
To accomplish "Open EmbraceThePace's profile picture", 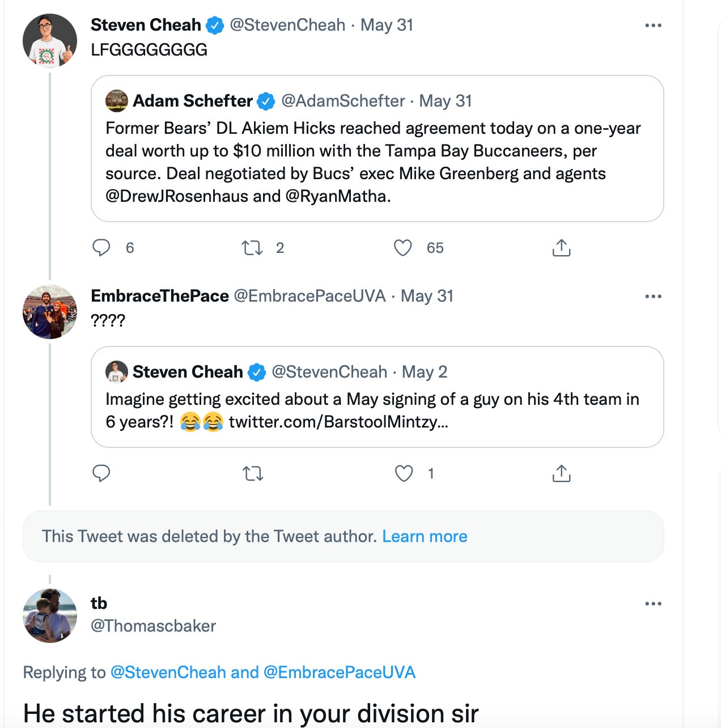I will coord(50,312).
